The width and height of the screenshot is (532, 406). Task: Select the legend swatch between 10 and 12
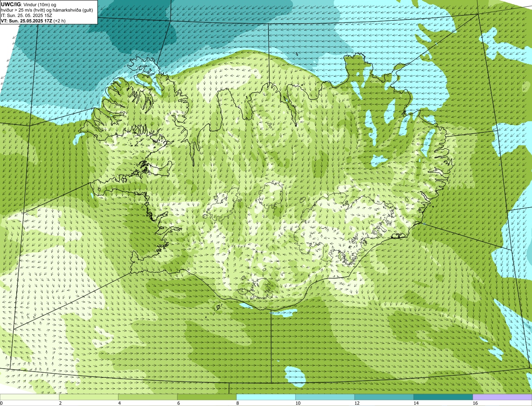point(325,397)
